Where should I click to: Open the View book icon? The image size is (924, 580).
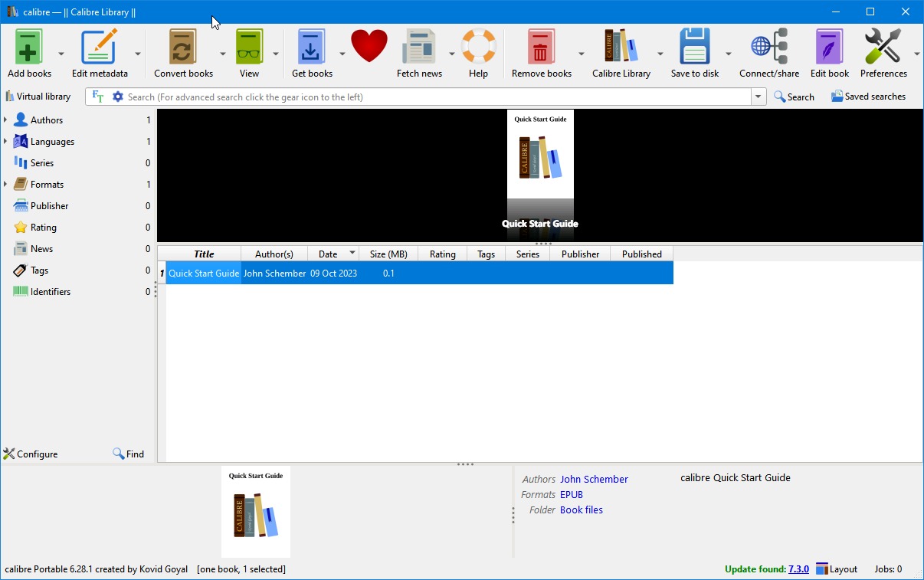249,48
